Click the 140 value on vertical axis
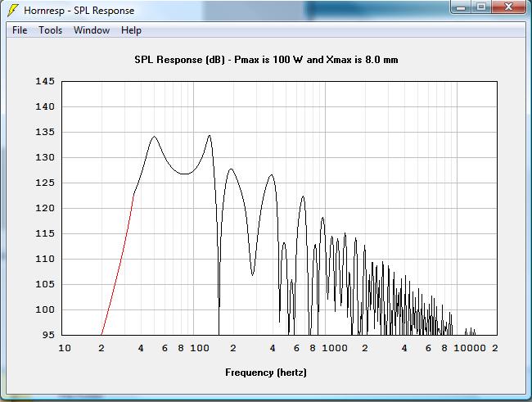The image size is (532, 402). pyautogui.click(x=45, y=106)
